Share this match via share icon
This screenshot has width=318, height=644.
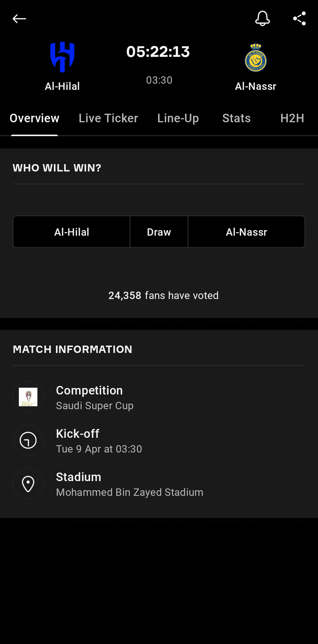pos(299,19)
